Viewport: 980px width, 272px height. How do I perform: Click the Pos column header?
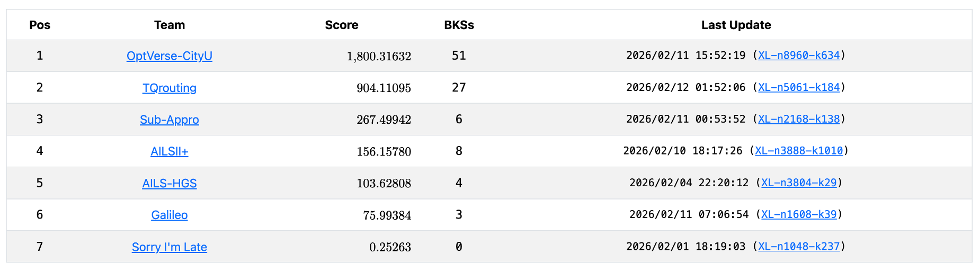tap(40, 25)
